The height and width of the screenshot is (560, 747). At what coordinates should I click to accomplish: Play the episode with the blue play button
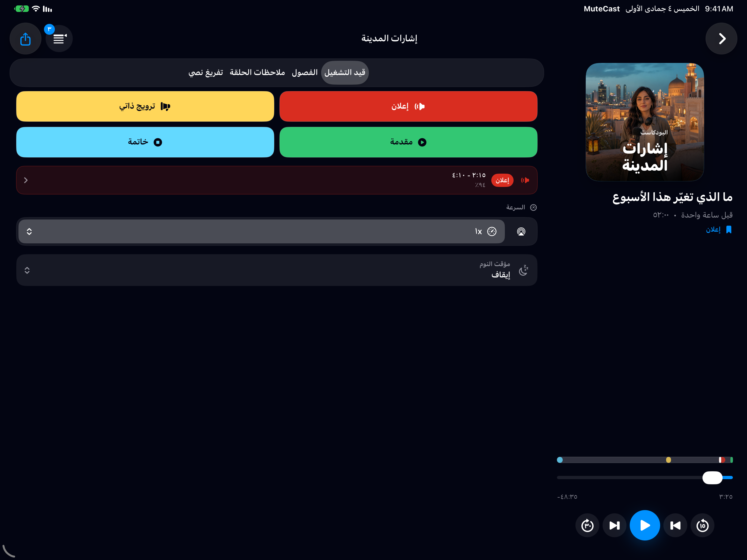click(645, 525)
